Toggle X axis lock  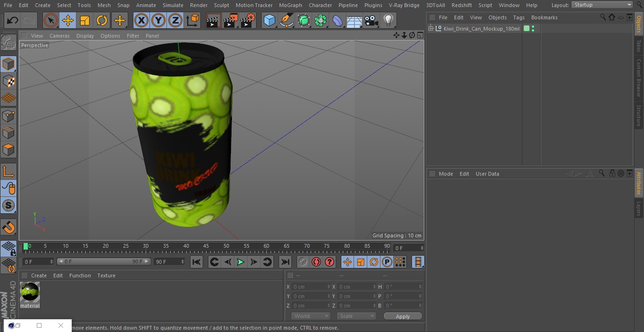click(141, 21)
